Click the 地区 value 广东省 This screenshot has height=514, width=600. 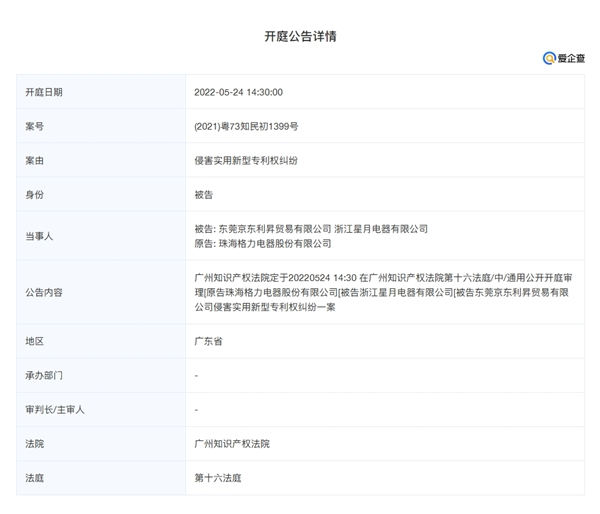tap(208, 341)
